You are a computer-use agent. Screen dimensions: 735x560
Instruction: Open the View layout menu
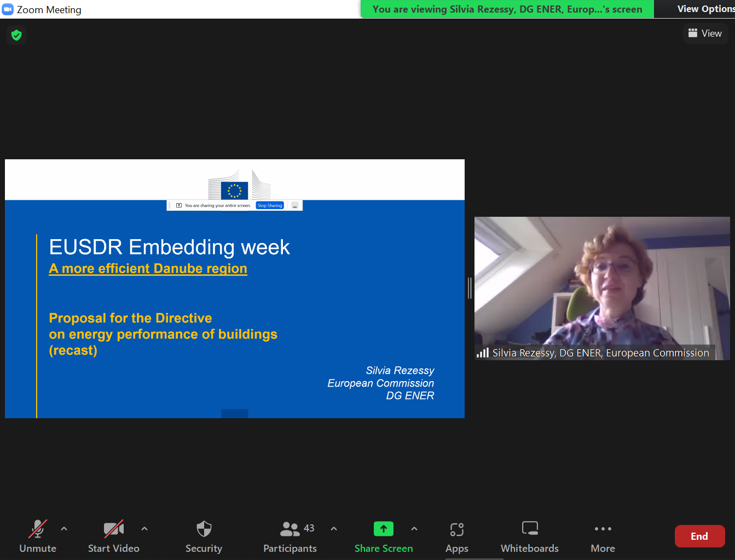[705, 33]
